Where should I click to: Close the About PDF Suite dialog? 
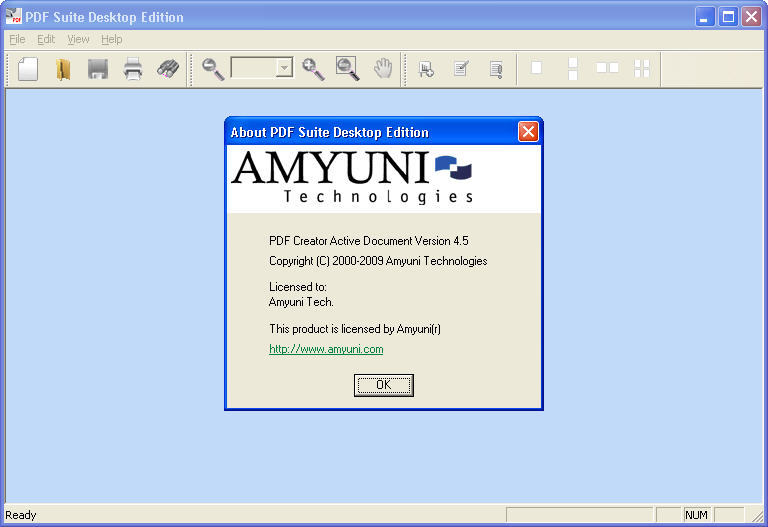coord(528,132)
